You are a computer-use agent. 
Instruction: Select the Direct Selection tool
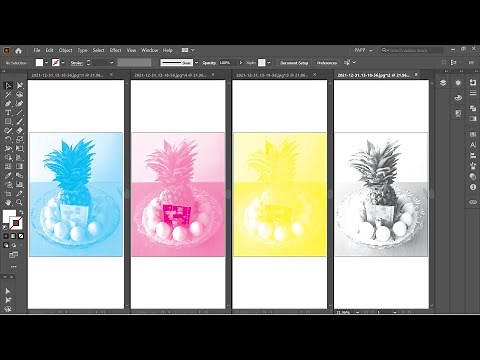pyautogui.click(x=20, y=86)
